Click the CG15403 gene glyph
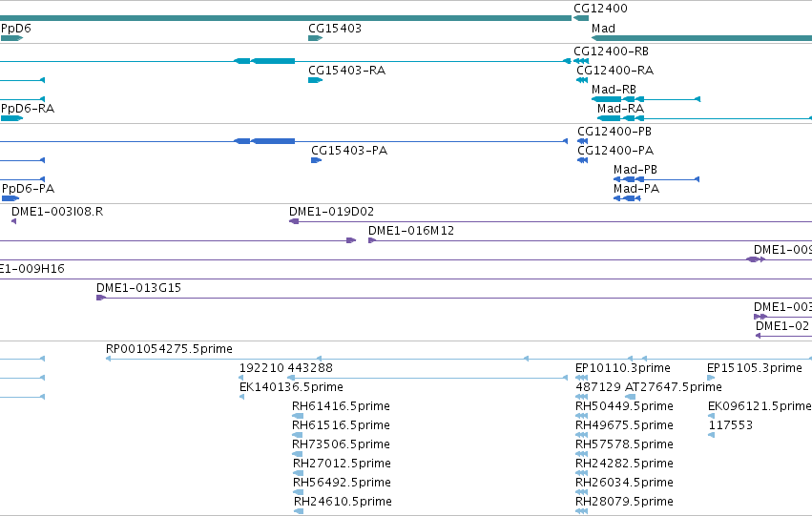Viewport: 812px width, 516px height. 316,38
